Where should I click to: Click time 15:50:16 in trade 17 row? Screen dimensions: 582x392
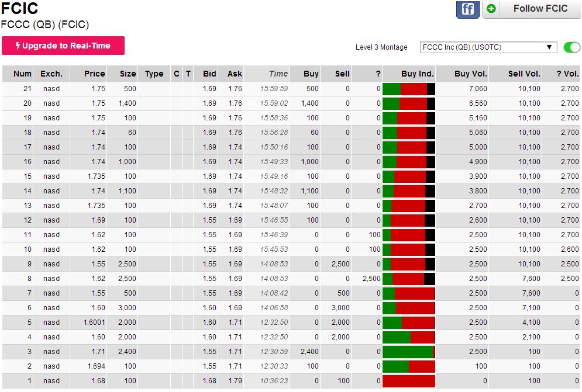[274, 147]
